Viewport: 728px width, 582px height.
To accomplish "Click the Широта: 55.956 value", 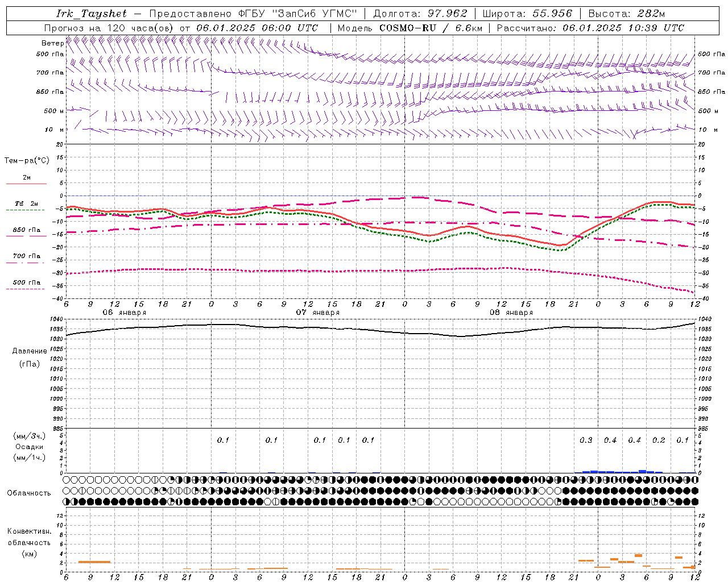I will (x=527, y=14).
